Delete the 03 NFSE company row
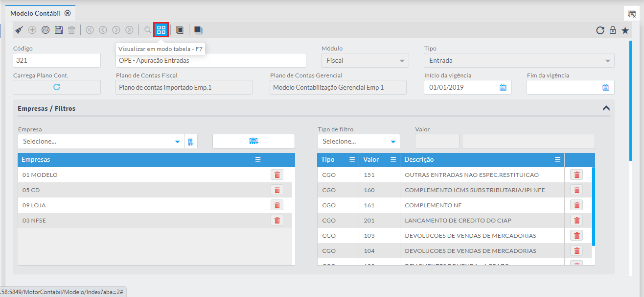 coord(277,221)
